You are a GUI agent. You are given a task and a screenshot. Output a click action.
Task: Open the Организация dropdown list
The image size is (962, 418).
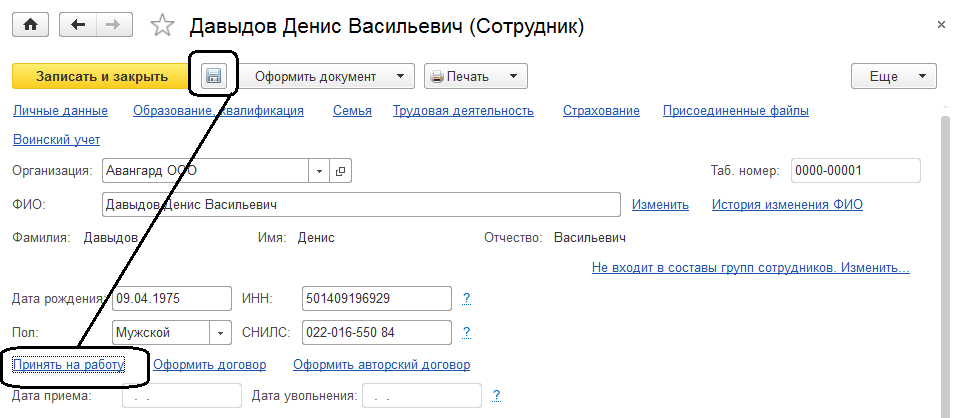pyautogui.click(x=319, y=171)
